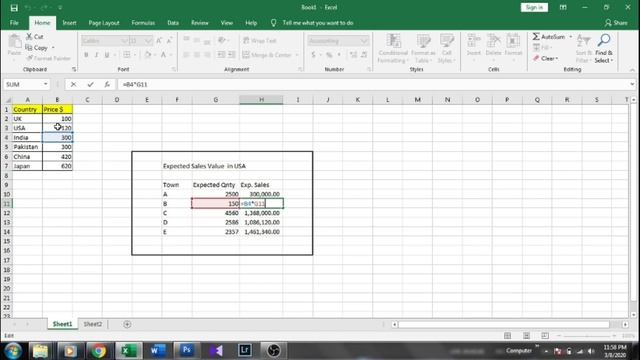Click the Decrease Decimal icon

point(364,55)
